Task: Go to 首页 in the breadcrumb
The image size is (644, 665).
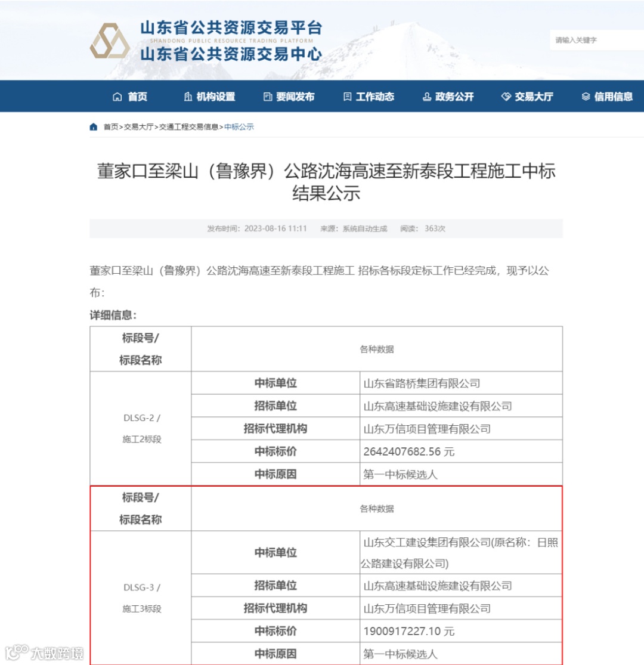Action: tap(111, 127)
